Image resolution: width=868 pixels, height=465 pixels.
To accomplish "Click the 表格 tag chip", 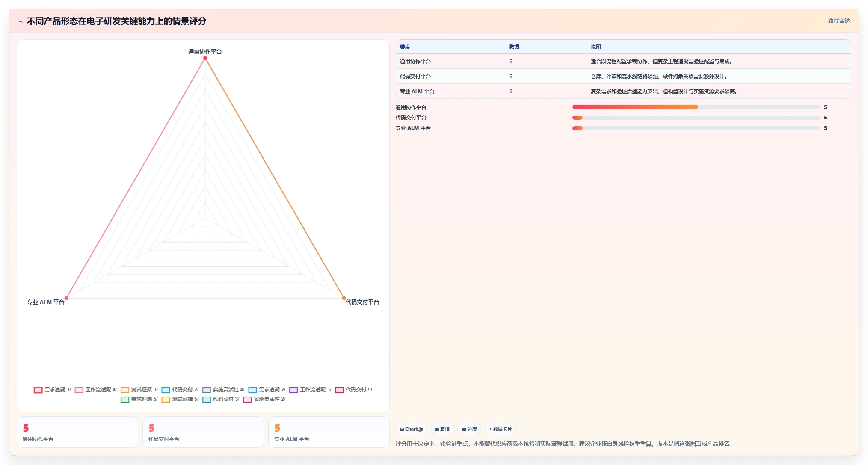I will (442, 429).
